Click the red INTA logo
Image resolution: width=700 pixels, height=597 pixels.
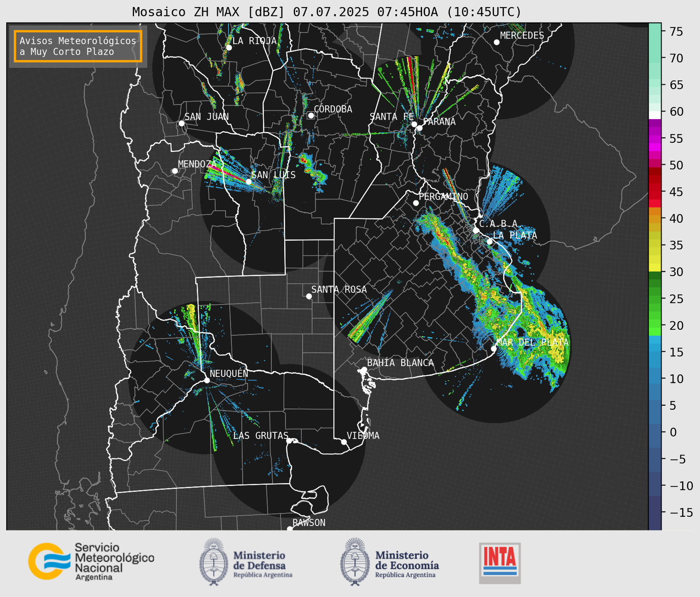point(500,563)
